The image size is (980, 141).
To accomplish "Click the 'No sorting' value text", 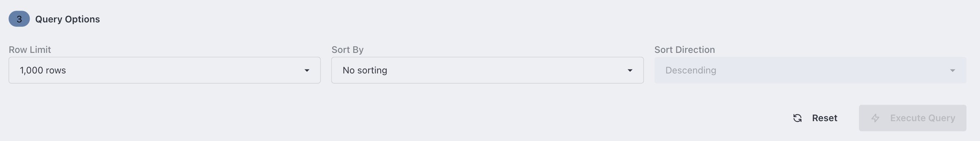I will point(365,70).
